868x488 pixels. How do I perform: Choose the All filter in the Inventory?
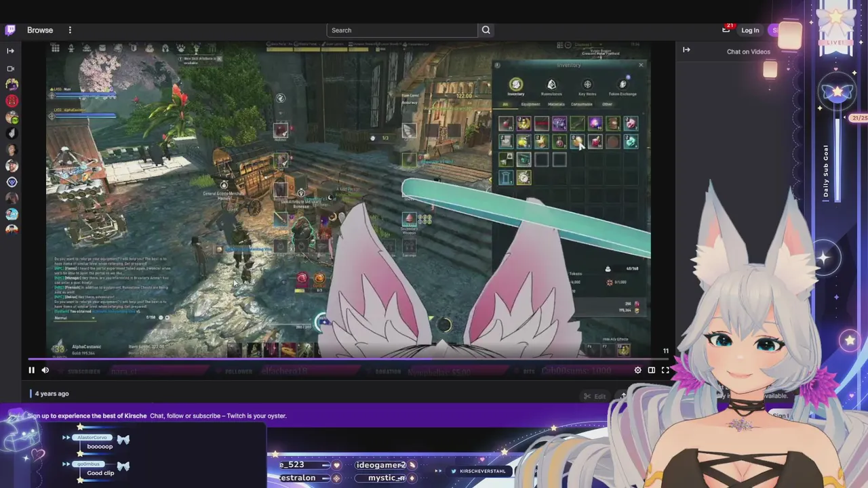(505, 104)
